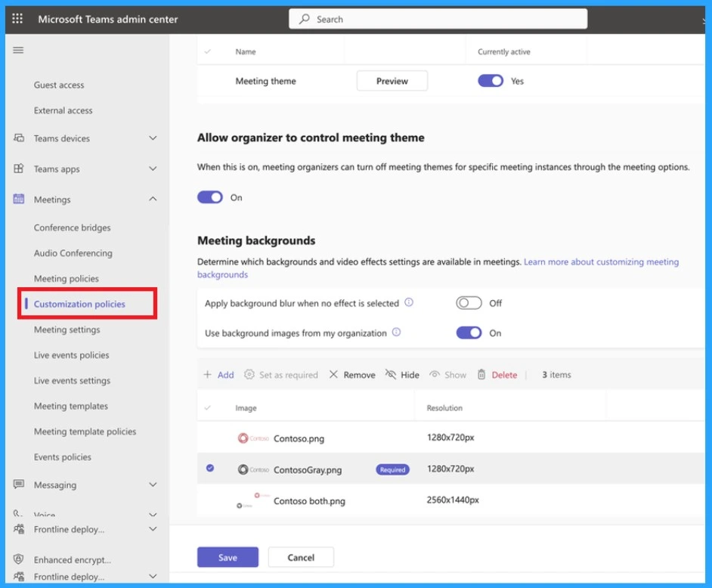Click the Teams apps icon
Screen dimensions: 712x588
(x=19, y=169)
